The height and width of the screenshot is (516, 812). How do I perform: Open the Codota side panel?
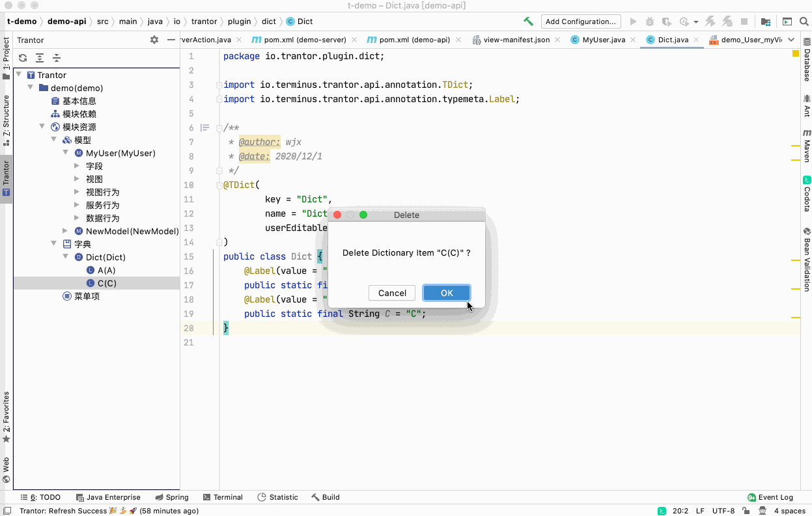point(807,194)
